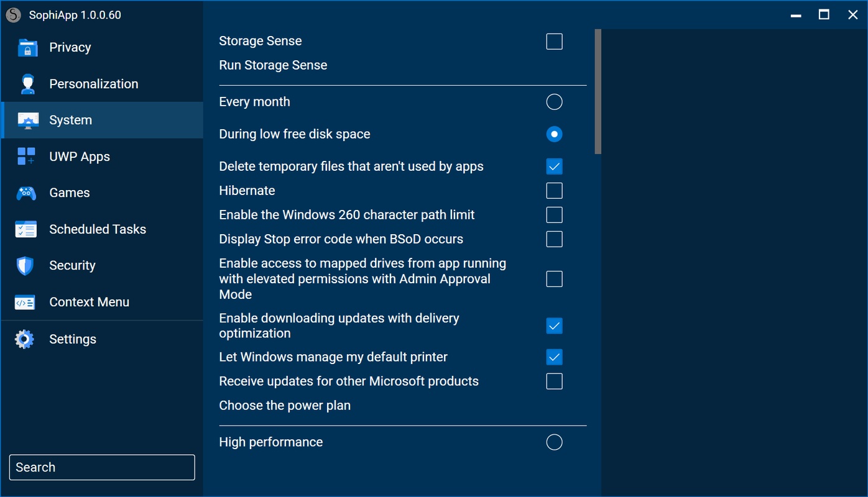Open UWP Apps via its tiles icon
This screenshot has height=497, width=868.
click(26, 157)
